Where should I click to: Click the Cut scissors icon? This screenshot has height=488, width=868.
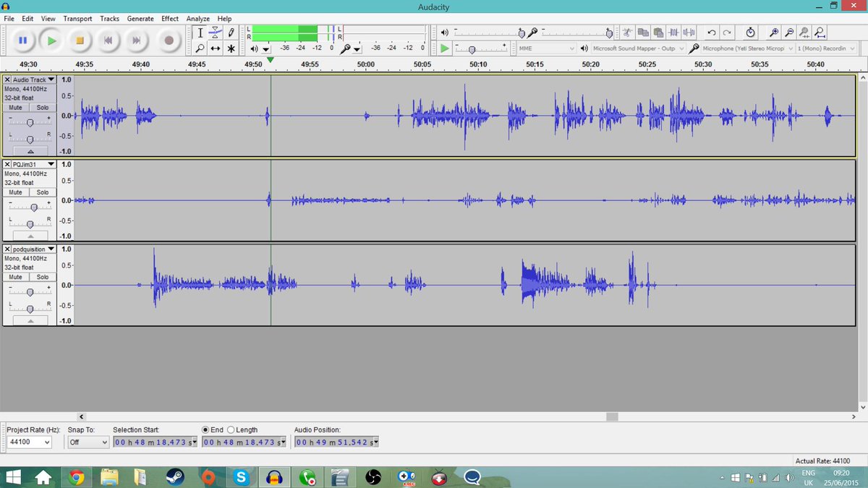[627, 33]
